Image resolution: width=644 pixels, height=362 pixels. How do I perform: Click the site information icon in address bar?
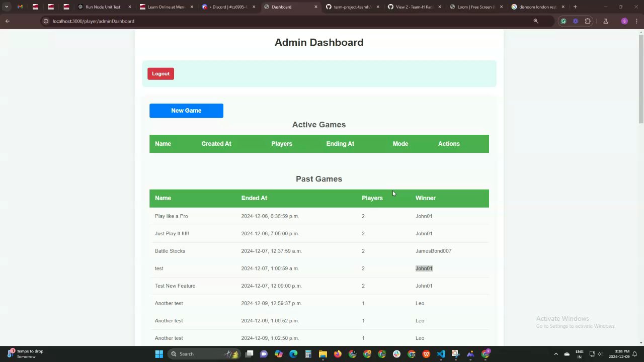46,21
